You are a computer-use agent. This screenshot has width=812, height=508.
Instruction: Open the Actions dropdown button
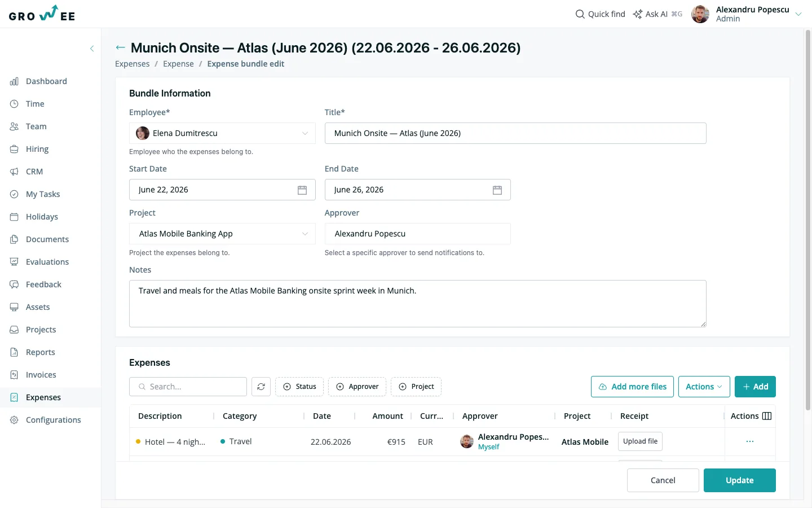pos(704,387)
